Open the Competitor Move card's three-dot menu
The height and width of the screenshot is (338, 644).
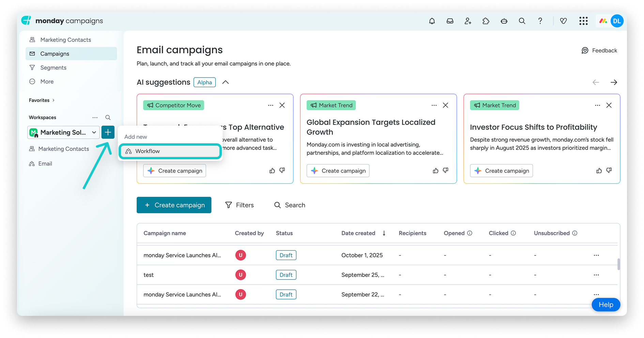pos(271,105)
